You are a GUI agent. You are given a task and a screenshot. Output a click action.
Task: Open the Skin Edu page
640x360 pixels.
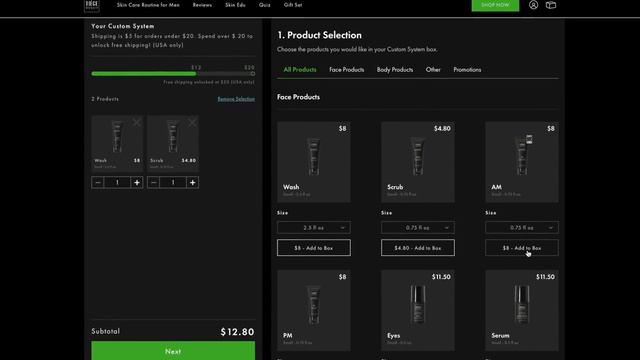coord(235,5)
